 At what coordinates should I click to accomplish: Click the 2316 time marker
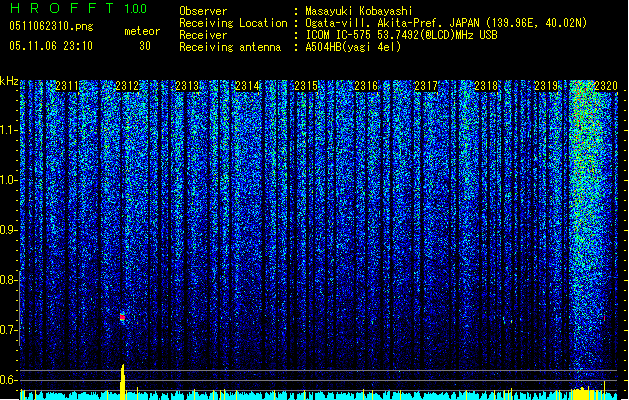[366, 86]
